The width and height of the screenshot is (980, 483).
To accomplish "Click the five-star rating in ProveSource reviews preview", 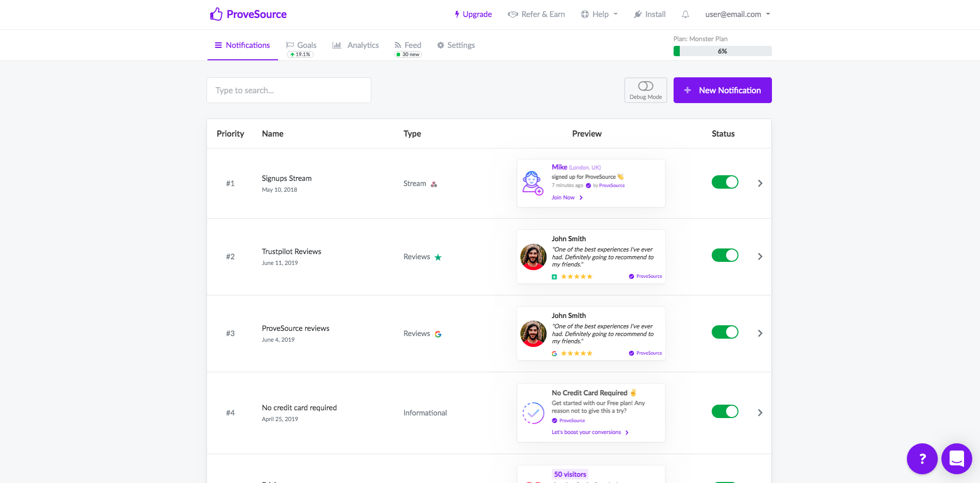I will coord(577,354).
